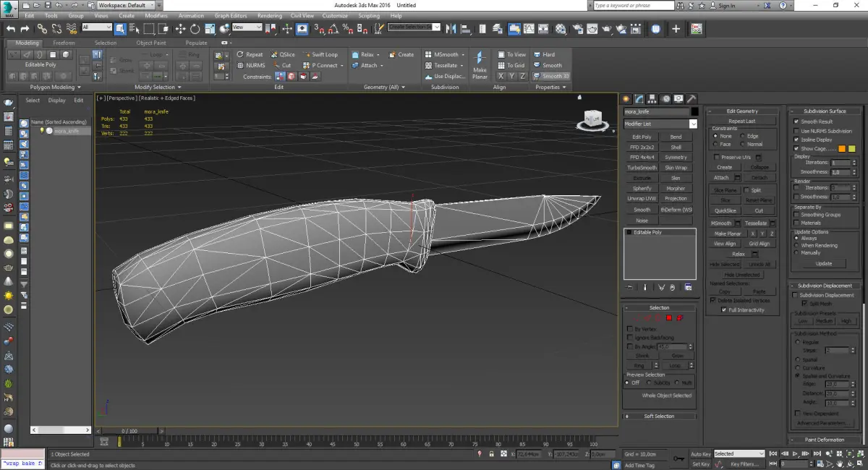Click the ViewCube in viewport
Image resolution: width=868 pixels, height=470 pixels.
(592, 120)
